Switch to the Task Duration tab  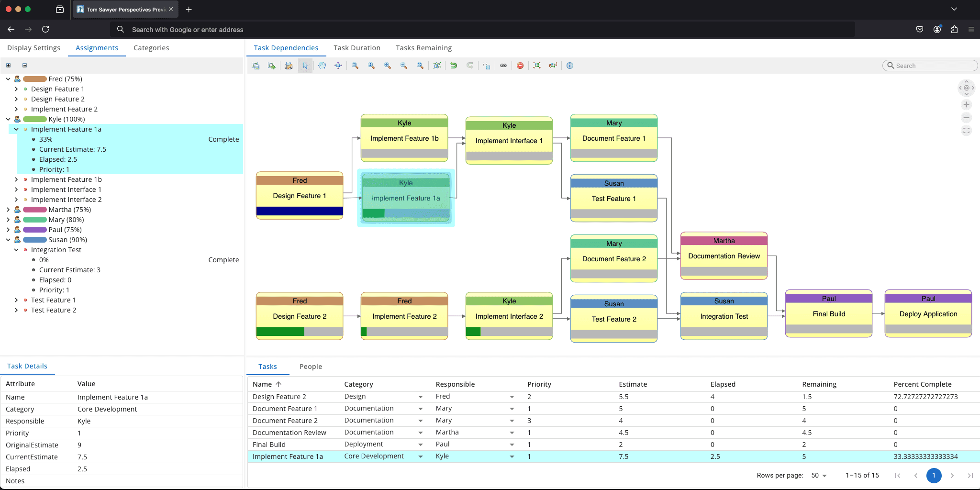point(357,48)
